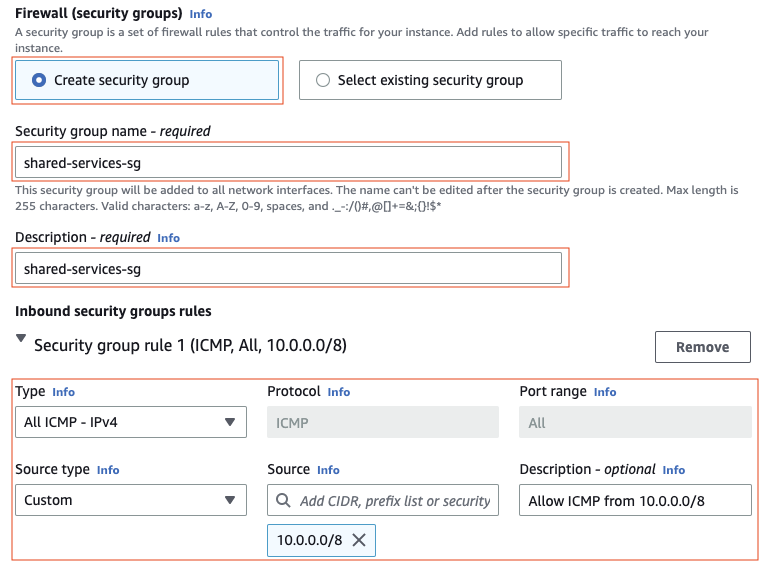Click the Security group name input field

(288, 162)
